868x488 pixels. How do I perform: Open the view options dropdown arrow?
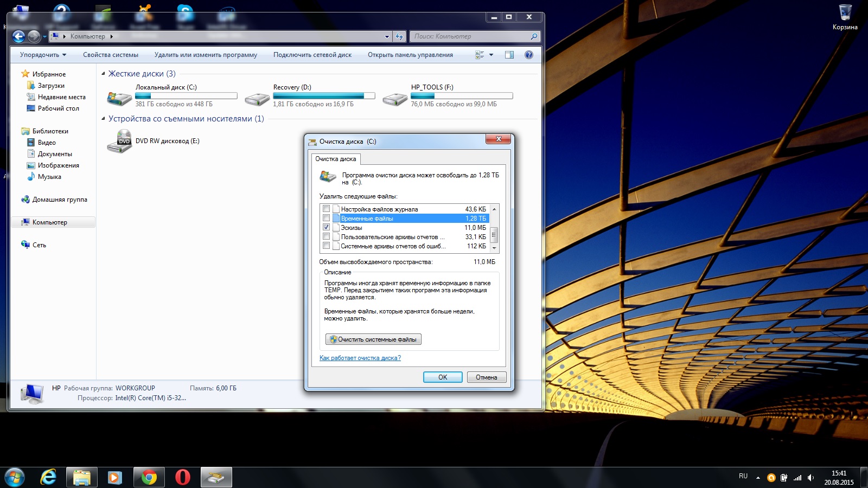491,55
